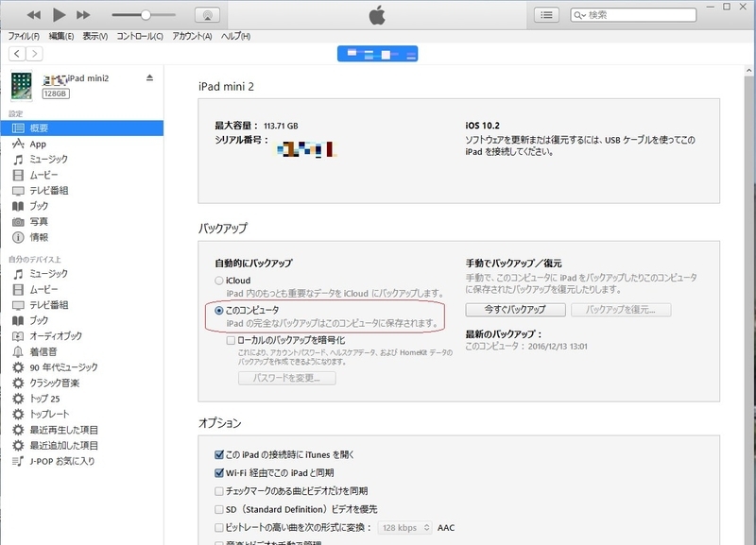Click the 検索 search field

[633, 15]
